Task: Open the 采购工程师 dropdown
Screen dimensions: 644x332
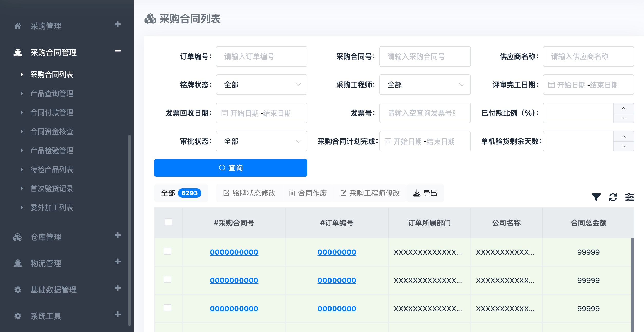Action: point(425,85)
